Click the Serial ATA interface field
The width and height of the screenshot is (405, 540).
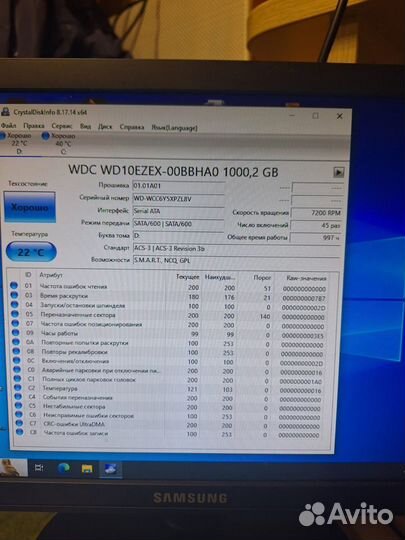click(178, 211)
